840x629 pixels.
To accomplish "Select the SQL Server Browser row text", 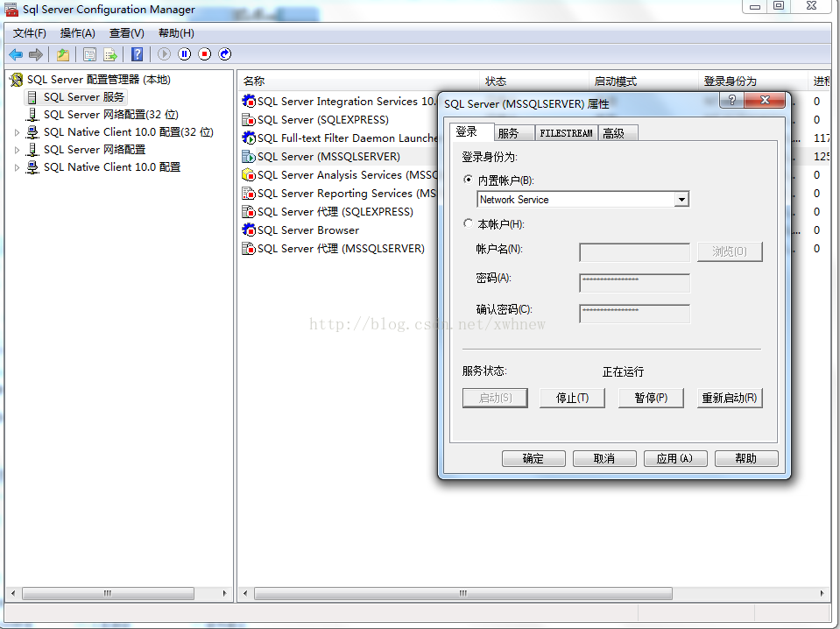I will click(x=308, y=230).
